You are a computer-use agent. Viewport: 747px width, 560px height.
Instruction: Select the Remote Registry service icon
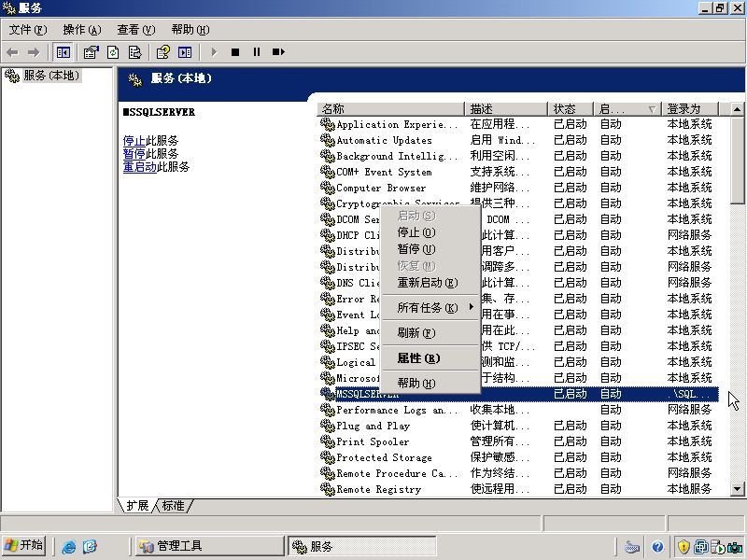(328, 489)
